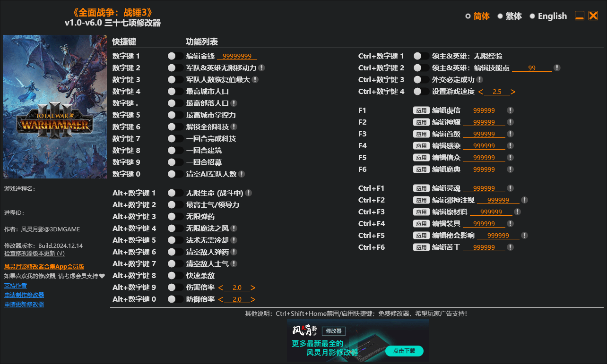The image size is (607, 364).
Task: Click info icon beside 法术无需冷却
Action: click(234, 240)
